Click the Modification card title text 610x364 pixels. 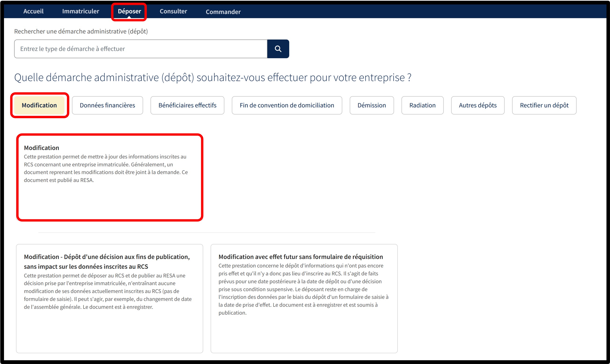[x=42, y=148]
